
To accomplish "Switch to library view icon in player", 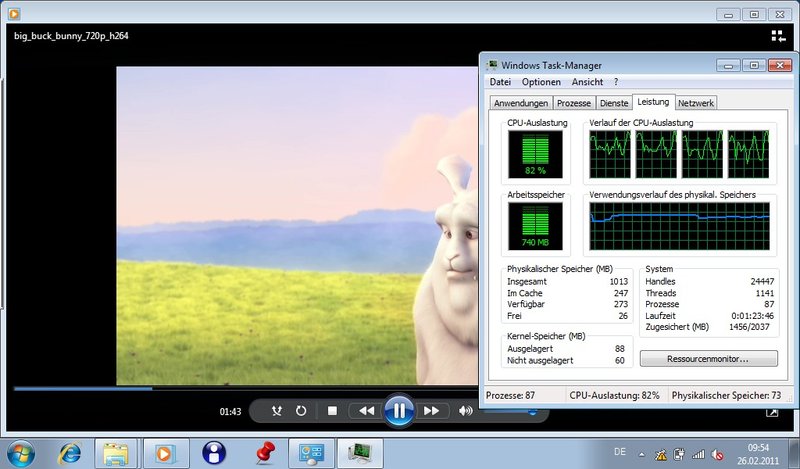I will click(778, 36).
